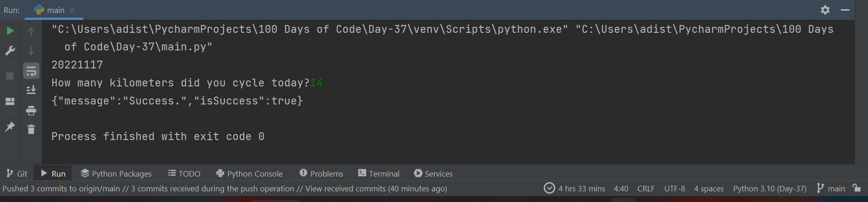Viewport: 868px width, 202px height.
Task: Toggle scroll to end of console
Action: 31,90
